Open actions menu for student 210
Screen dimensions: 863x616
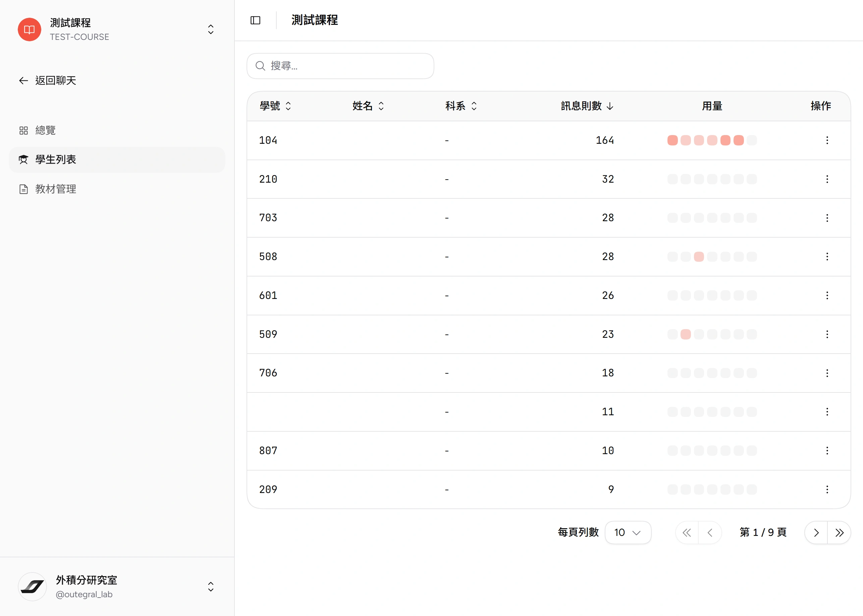coord(827,179)
